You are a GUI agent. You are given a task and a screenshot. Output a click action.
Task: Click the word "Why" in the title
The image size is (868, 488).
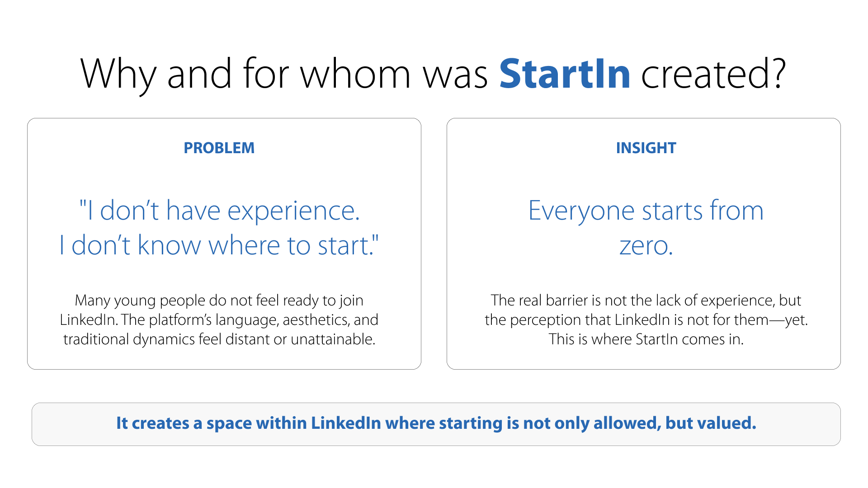pyautogui.click(x=118, y=74)
